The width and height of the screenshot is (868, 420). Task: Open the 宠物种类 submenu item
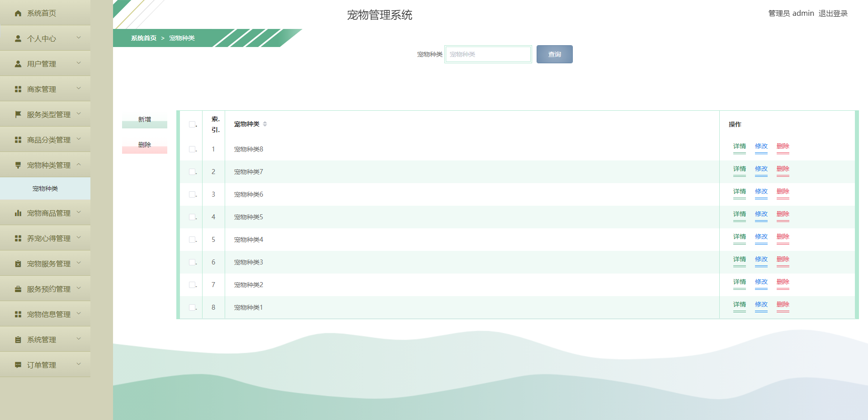coord(45,189)
